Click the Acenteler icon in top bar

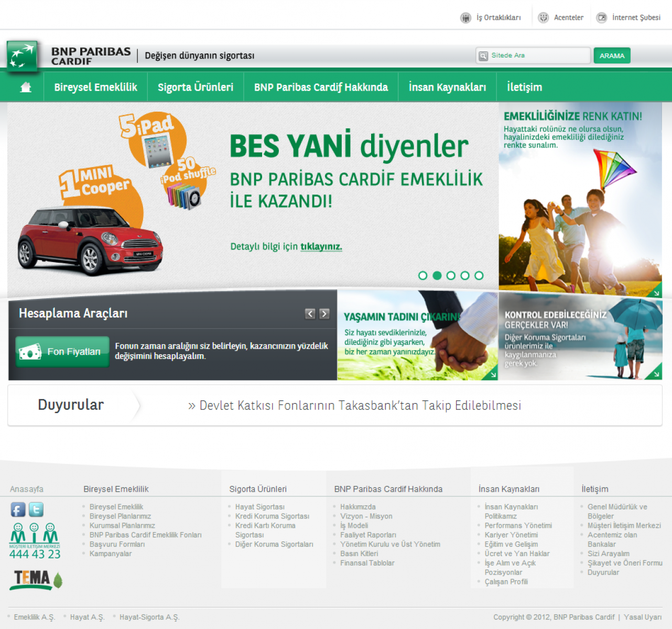tap(544, 18)
